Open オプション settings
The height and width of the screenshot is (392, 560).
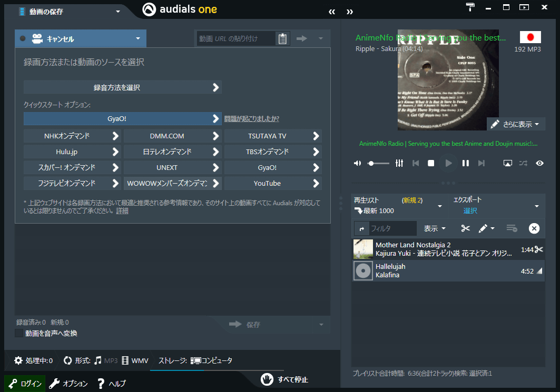point(68,384)
